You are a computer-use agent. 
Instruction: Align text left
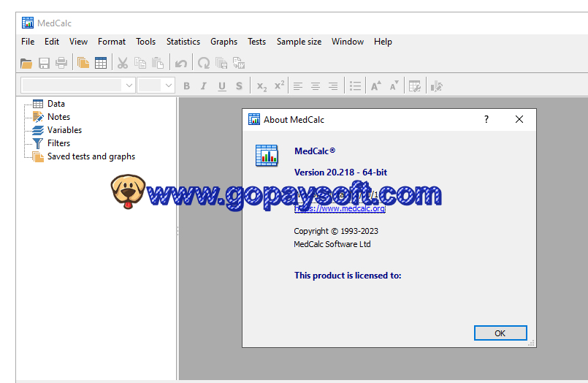coord(298,86)
